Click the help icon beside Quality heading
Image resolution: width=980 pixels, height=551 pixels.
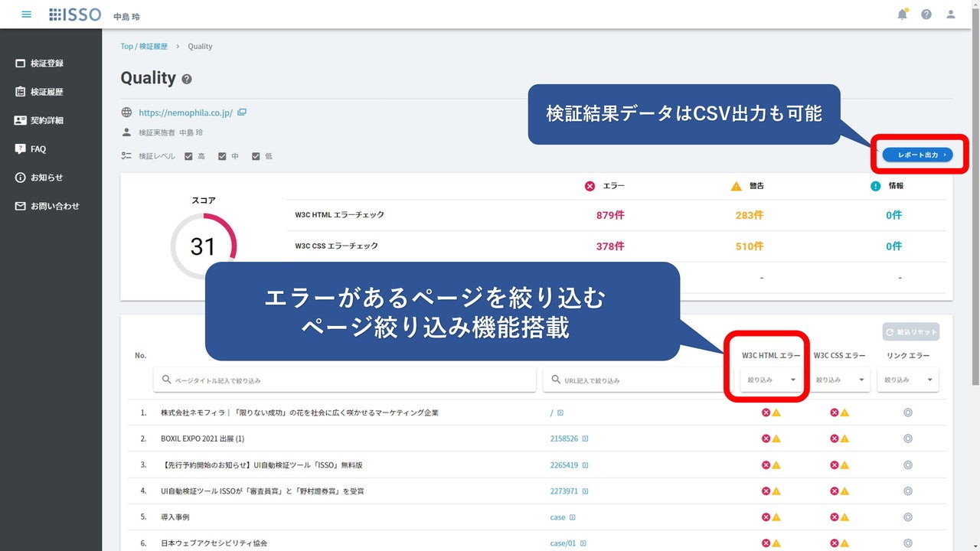pyautogui.click(x=187, y=79)
